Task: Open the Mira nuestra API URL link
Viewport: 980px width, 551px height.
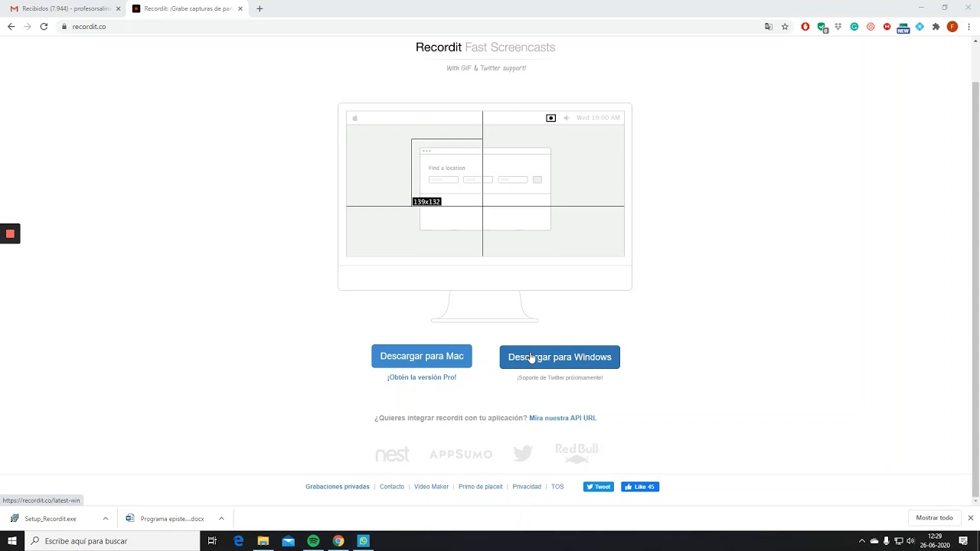Action: 563,418
